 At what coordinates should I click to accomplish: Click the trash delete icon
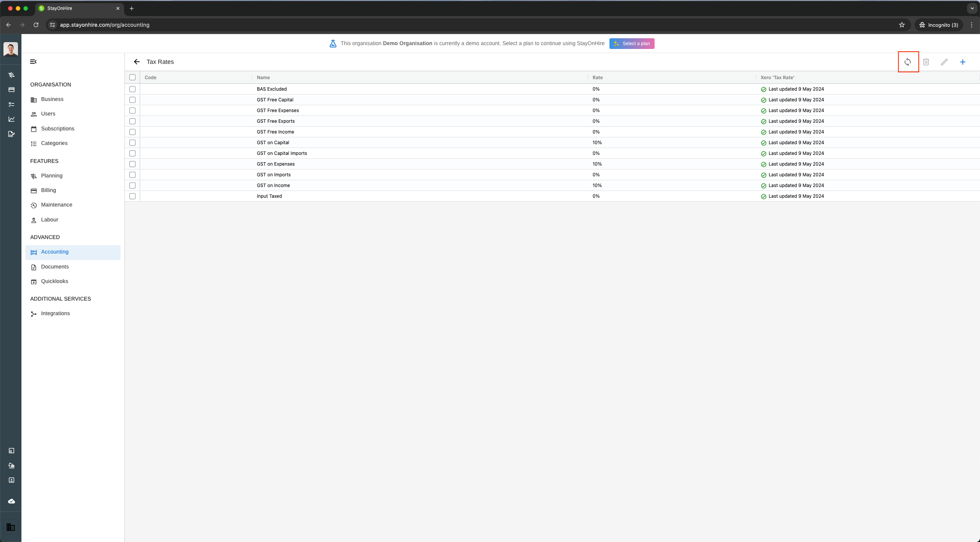(926, 62)
